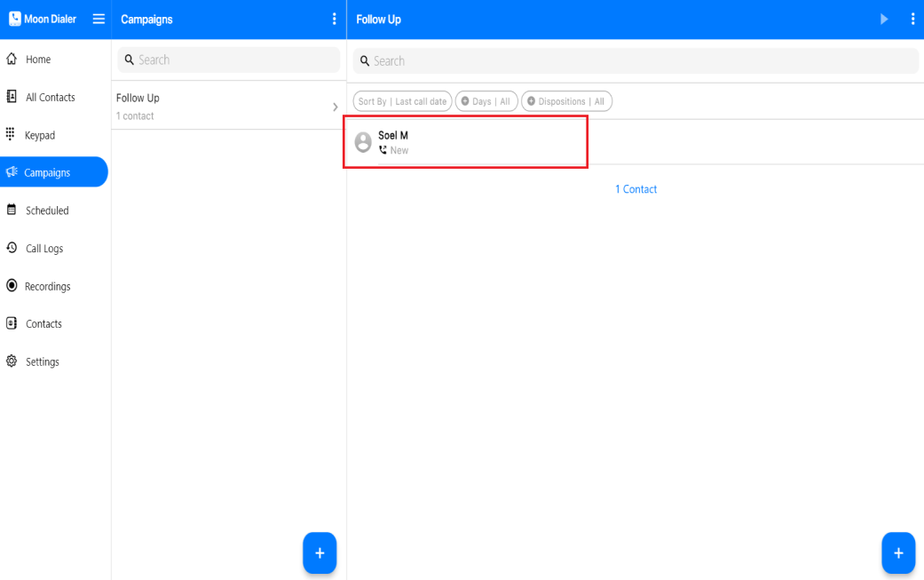Click the add contact plus button
This screenshot has height=580, width=924.
tap(897, 553)
